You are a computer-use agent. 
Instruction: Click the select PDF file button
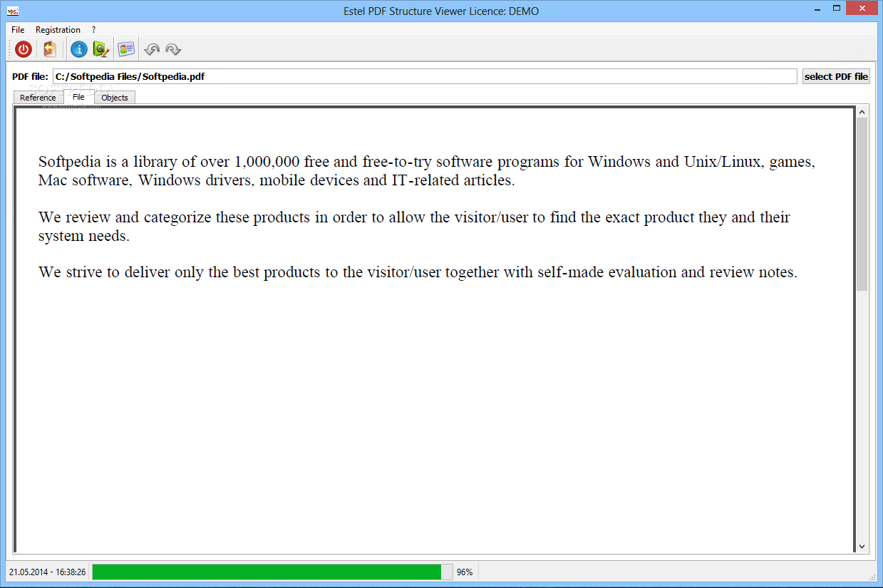click(837, 76)
